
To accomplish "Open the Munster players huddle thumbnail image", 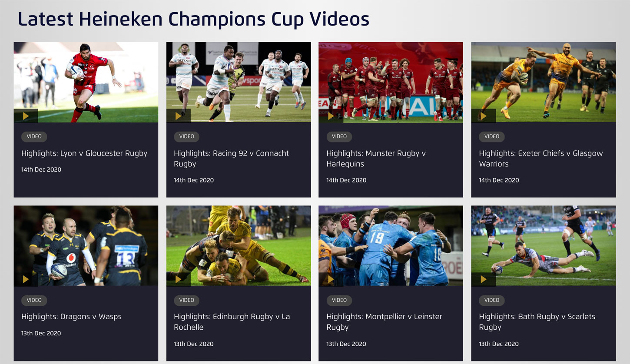I will pos(391,82).
